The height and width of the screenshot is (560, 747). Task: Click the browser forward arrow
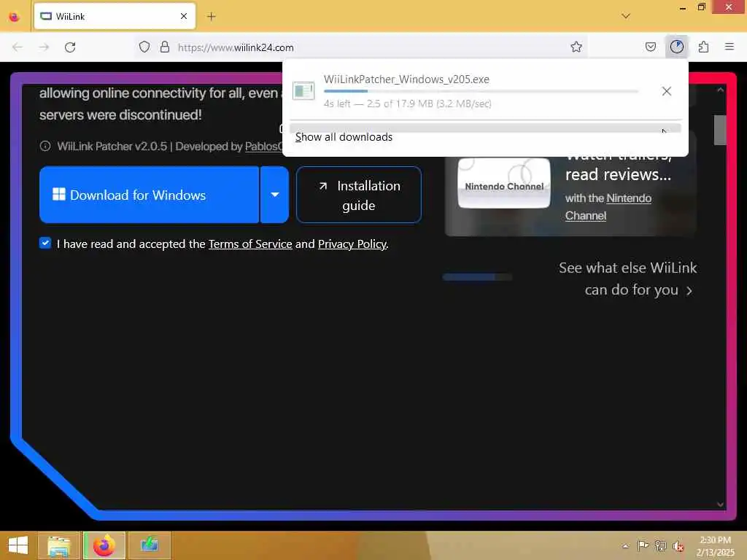[x=44, y=47]
